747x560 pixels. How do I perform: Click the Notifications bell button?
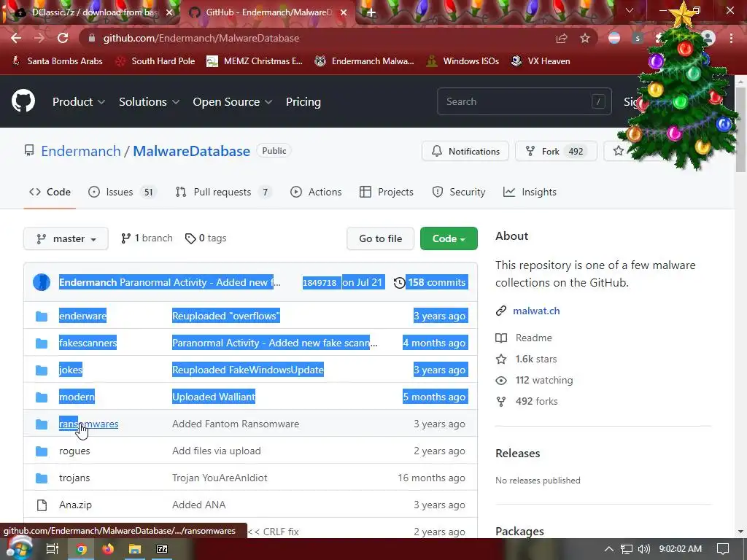(x=465, y=152)
